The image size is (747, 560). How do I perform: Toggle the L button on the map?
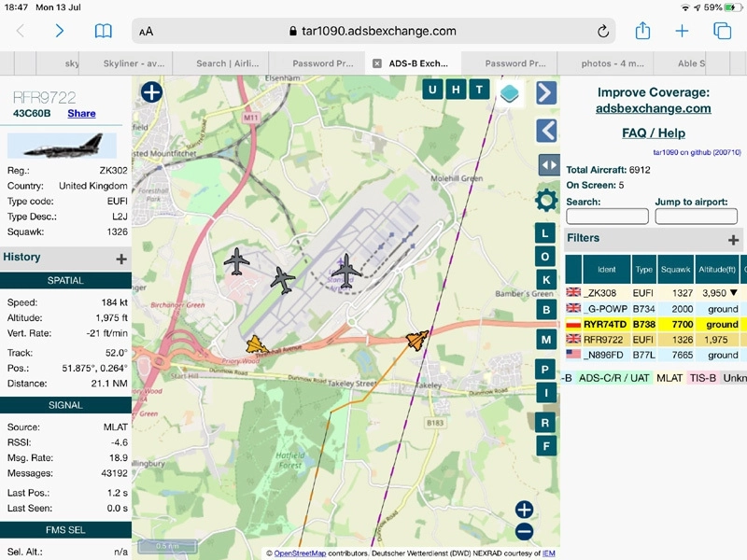click(545, 232)
